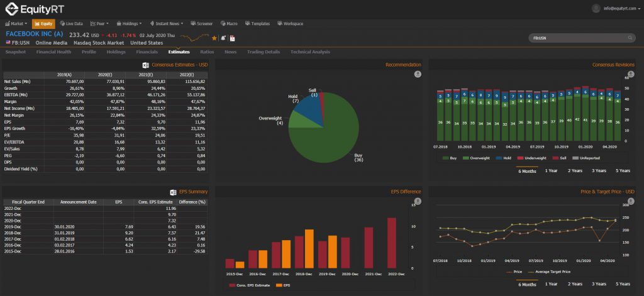Select 6 Months range in Consensus Revisions
The height and width of the screenshot is (296, 644).
[527, 171]
